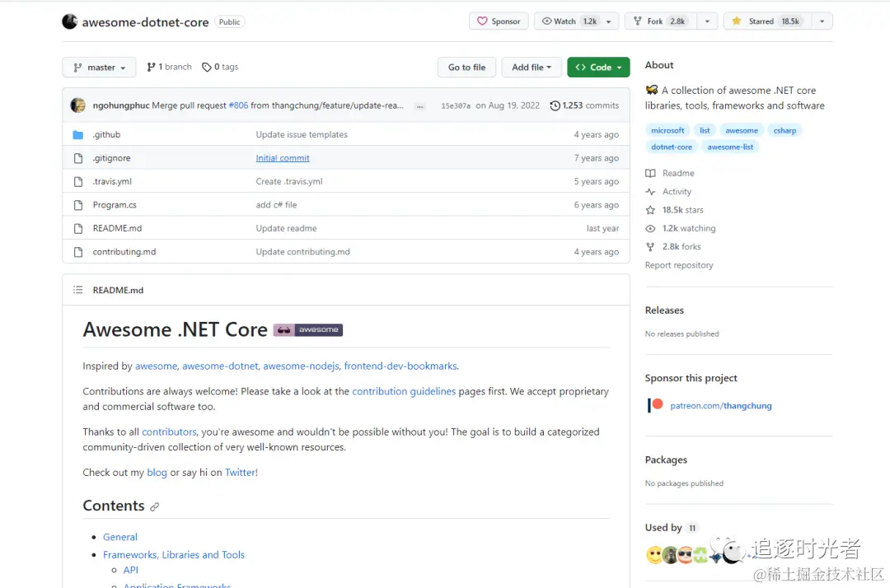This screenshot has width=890, height=588.
Task: Open the awesome-dotnet inspiration link
Action: pyautogui.click(x=220, y=366)
